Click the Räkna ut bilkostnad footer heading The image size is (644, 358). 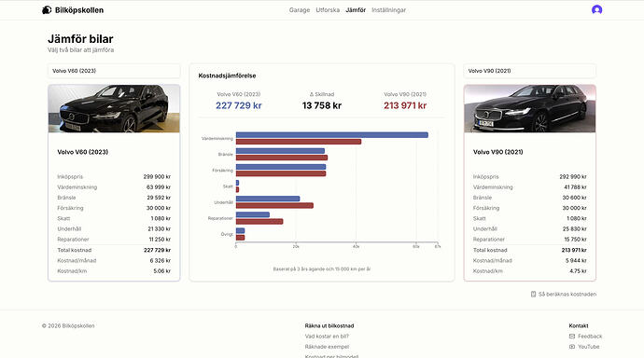click(329, 325)
